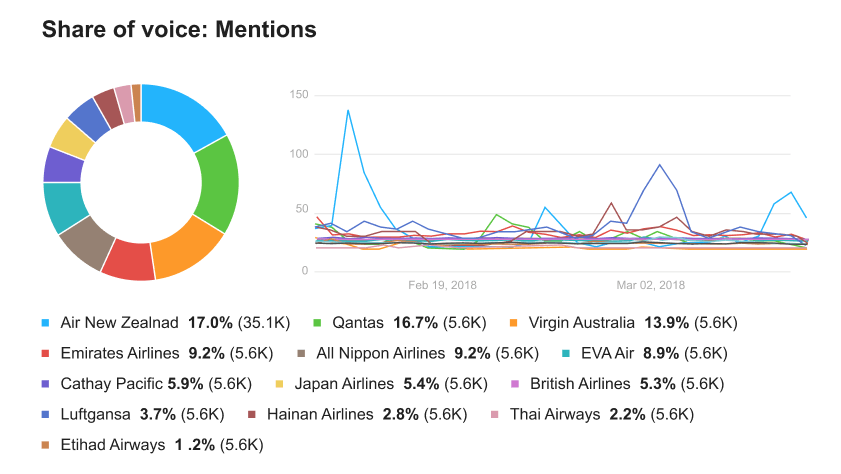Click the green Qantas donut slice
The width and height of the screenshot is (841, 474).
[218, 183]
